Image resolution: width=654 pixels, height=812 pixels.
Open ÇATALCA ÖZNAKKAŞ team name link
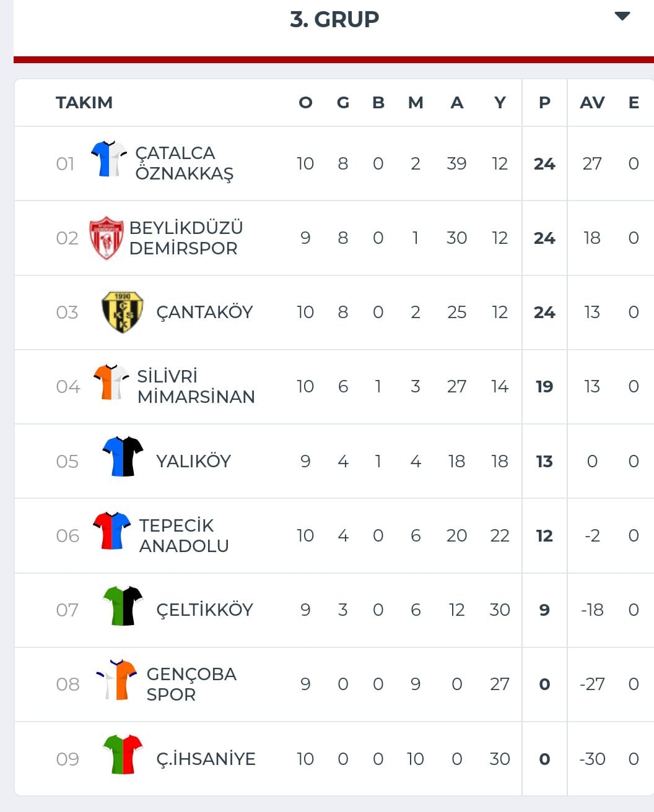pos(185,163)
